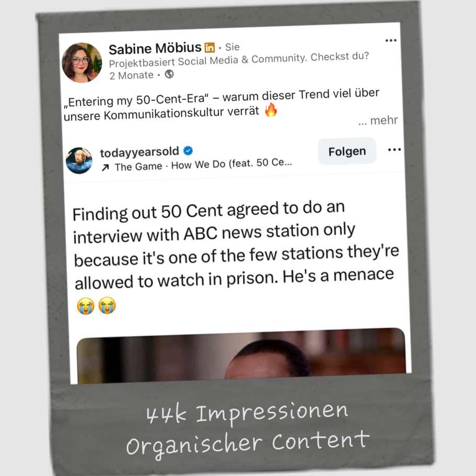Click the todayyearsold profile avatar
476x476 pixels.
(79, 160)
